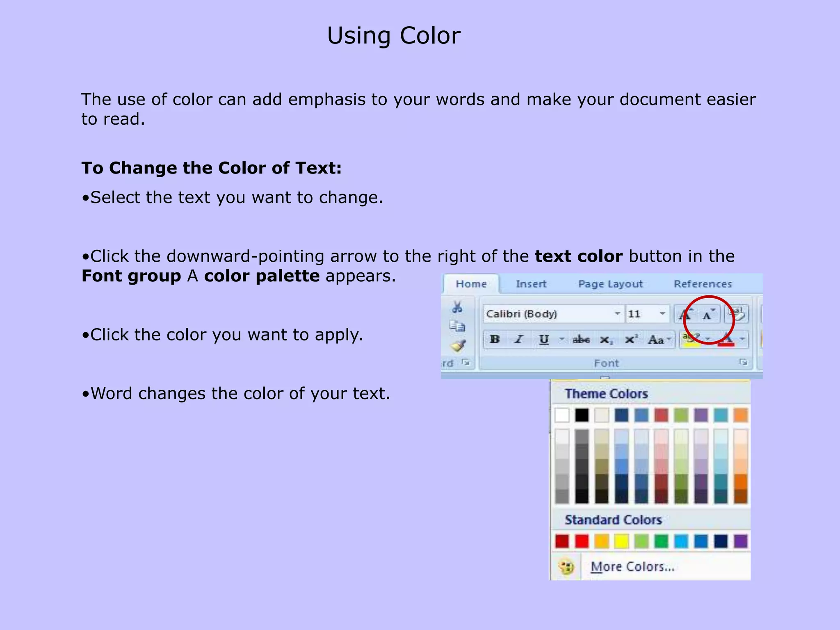Click the Theme Colors heading
This screenshot has height=630, width=840.
pos(607,394)
